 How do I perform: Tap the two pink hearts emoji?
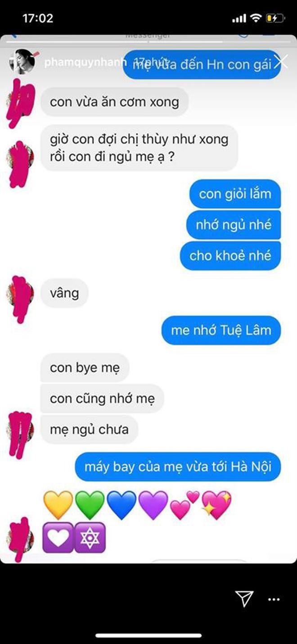click(185, 505)
